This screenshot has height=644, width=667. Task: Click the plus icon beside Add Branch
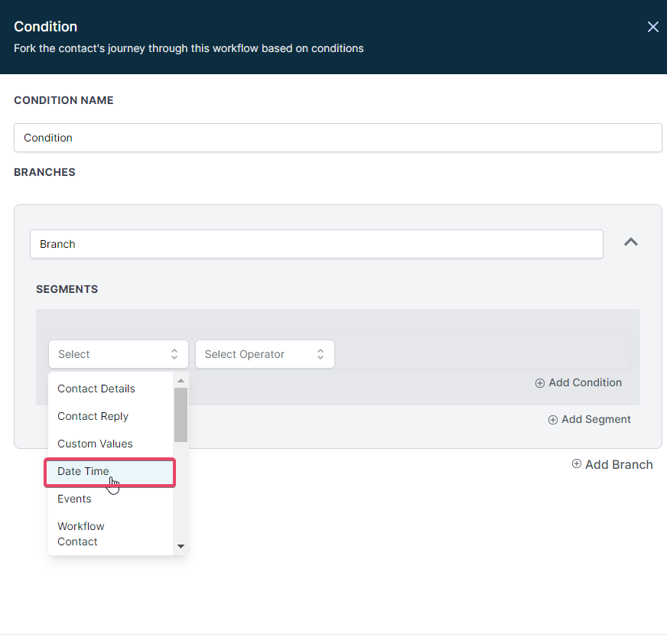point(577,463)
